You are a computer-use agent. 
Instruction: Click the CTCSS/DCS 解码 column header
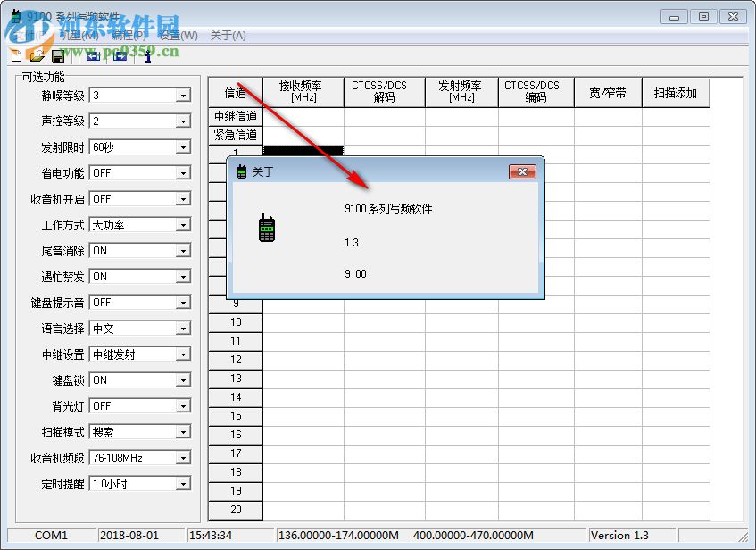click(x=385, y=92)
